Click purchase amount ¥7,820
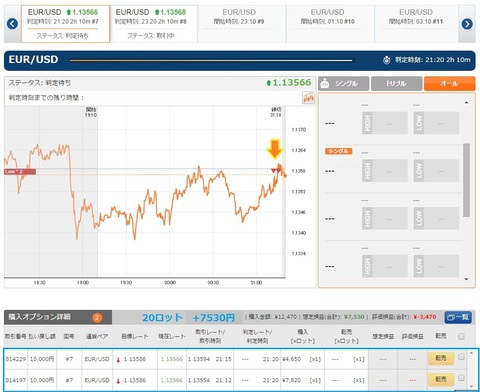 coord(292,380)
